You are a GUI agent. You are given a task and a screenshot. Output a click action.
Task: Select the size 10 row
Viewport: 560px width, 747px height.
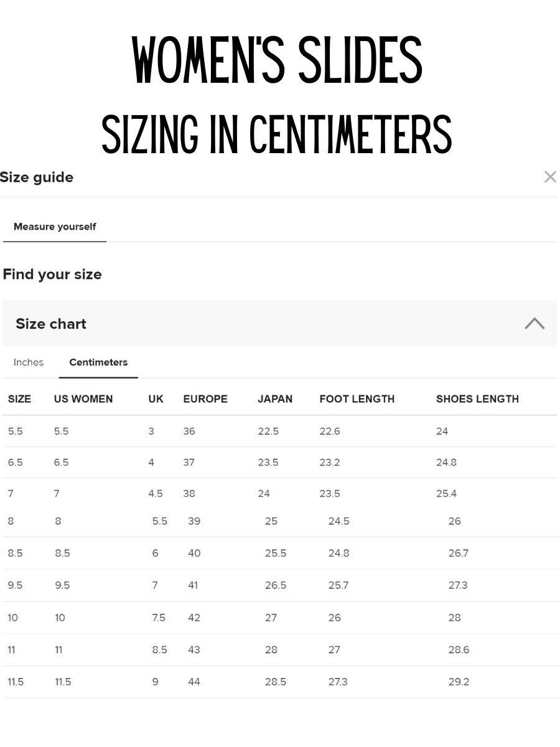279,618
